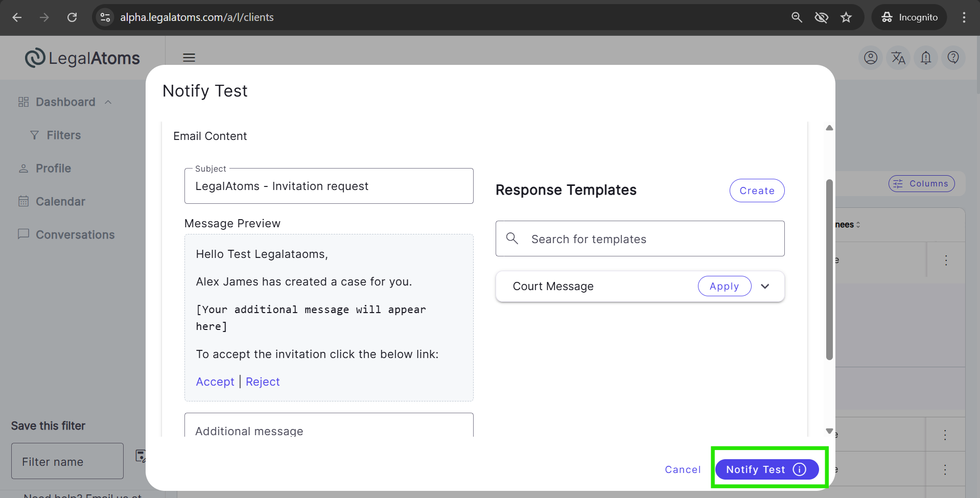Screen dimensions: 980x498
Task: Bookmark page with star icon
Action: coord(846,17)
